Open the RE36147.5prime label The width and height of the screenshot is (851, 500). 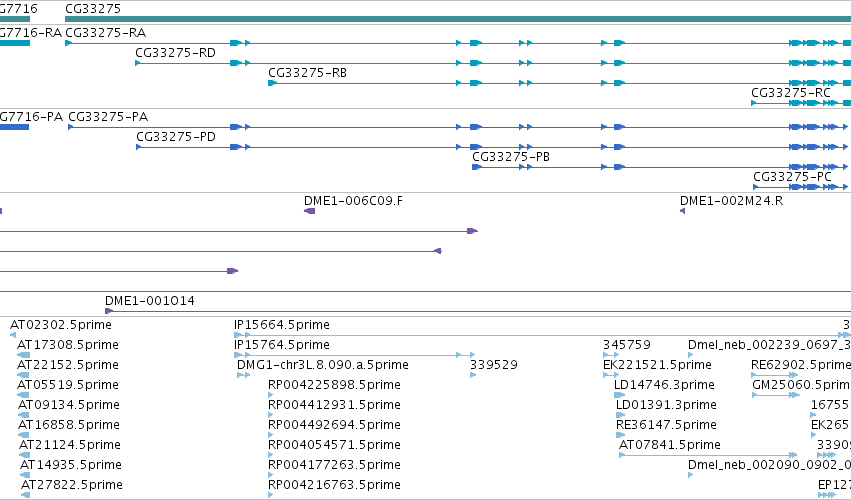tap(666, 425)
